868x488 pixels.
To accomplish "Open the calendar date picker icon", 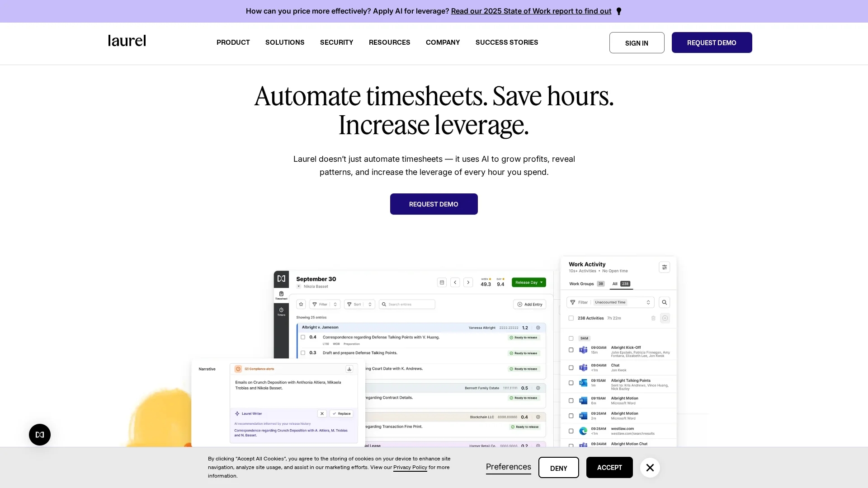I will click(x=442, y=282).
